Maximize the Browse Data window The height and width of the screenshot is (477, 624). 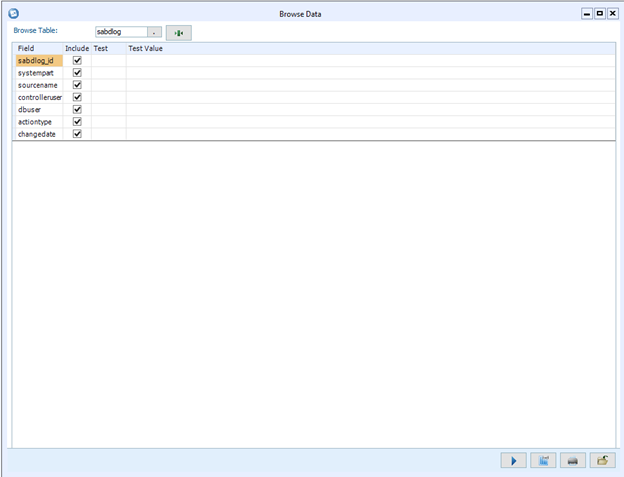(x=599, y=14)
